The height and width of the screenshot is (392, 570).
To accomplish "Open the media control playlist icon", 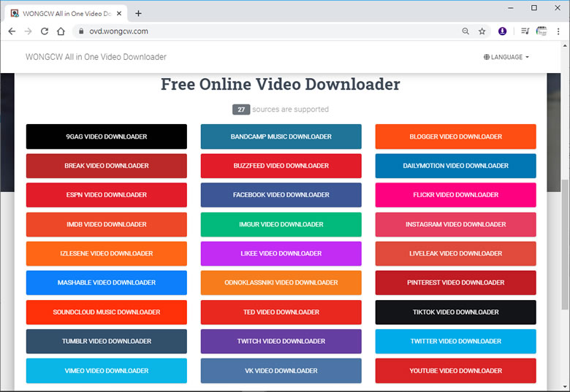I will click(525, 31).
